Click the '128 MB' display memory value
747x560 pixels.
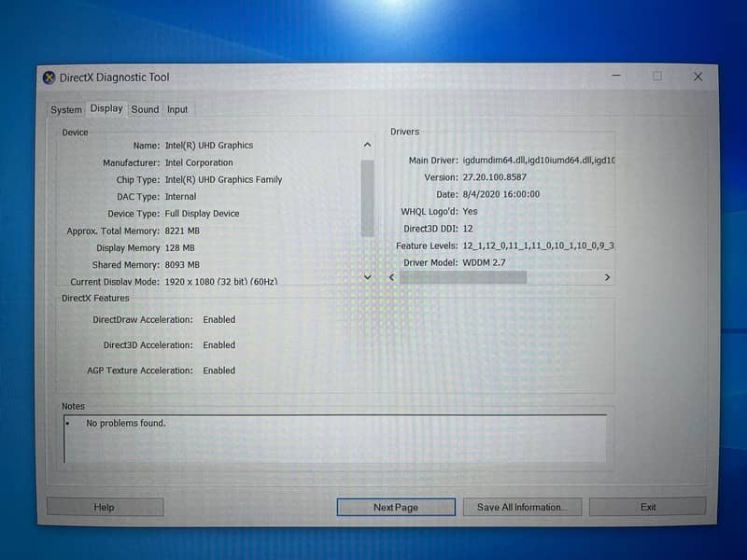179,247
